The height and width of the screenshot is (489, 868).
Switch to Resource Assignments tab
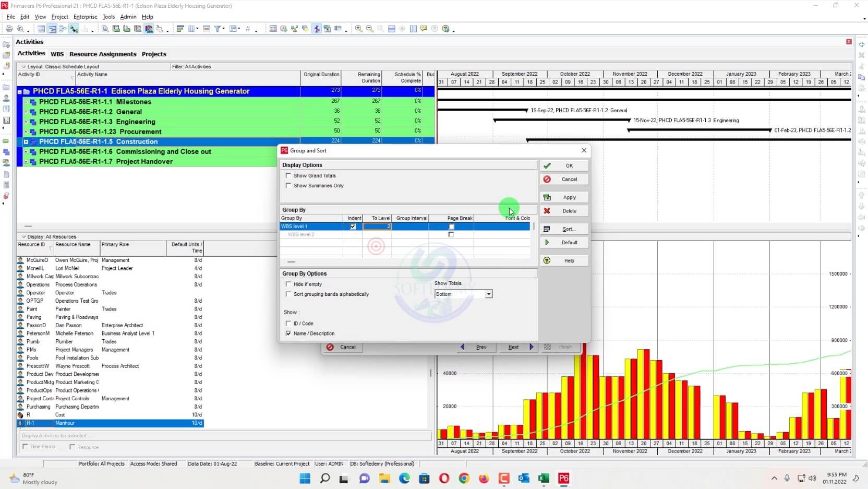(x=103, y=54)
